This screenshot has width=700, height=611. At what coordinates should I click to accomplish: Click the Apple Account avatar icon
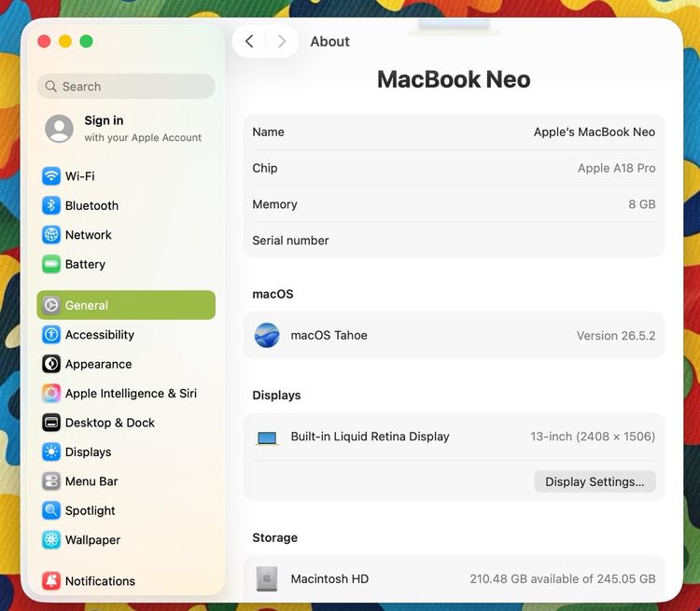pyautogui.click(x=60, y=129)
